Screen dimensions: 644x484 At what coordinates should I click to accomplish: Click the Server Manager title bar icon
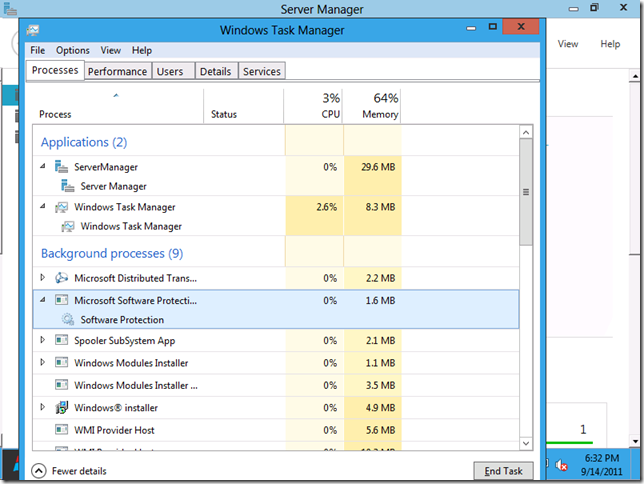pyautogui.click(x=10, y=9)
